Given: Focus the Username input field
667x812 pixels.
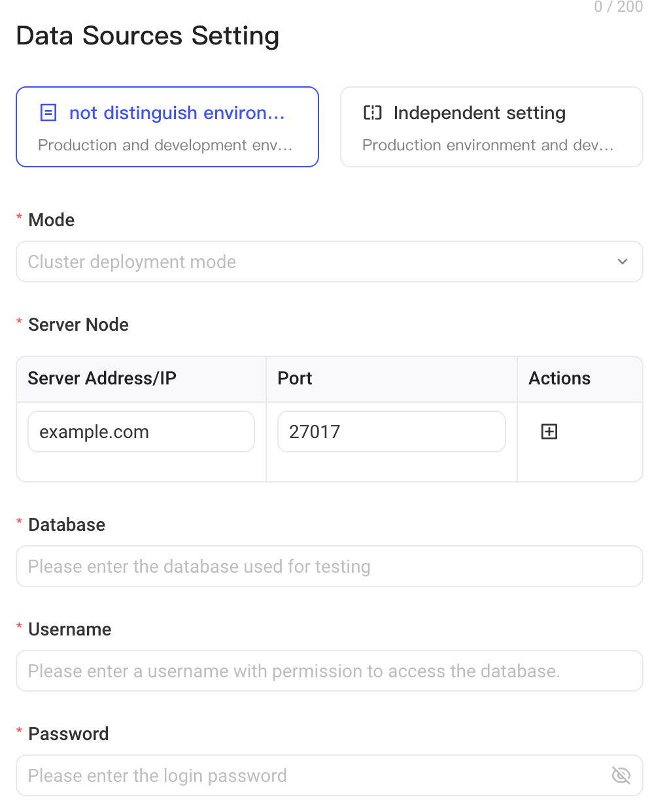Looking at the screenshot, I should click(330, 671).
